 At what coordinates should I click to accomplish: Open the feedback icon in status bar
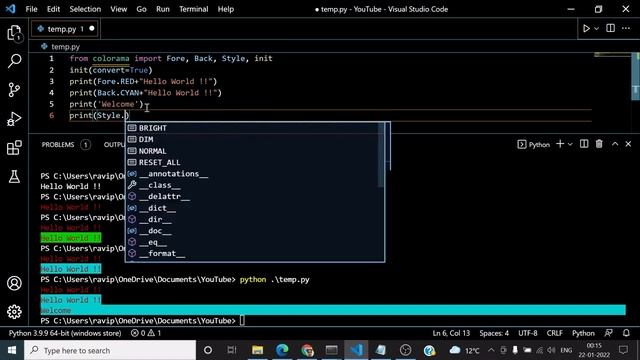click(608, 333)
